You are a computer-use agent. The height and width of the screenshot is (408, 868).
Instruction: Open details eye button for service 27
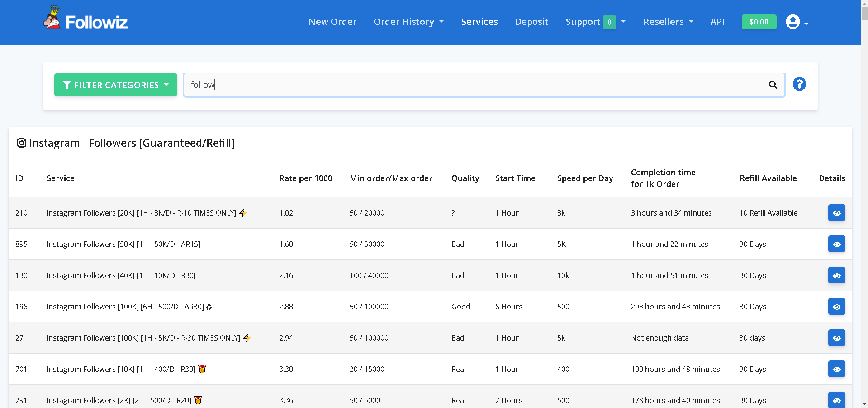836,338
